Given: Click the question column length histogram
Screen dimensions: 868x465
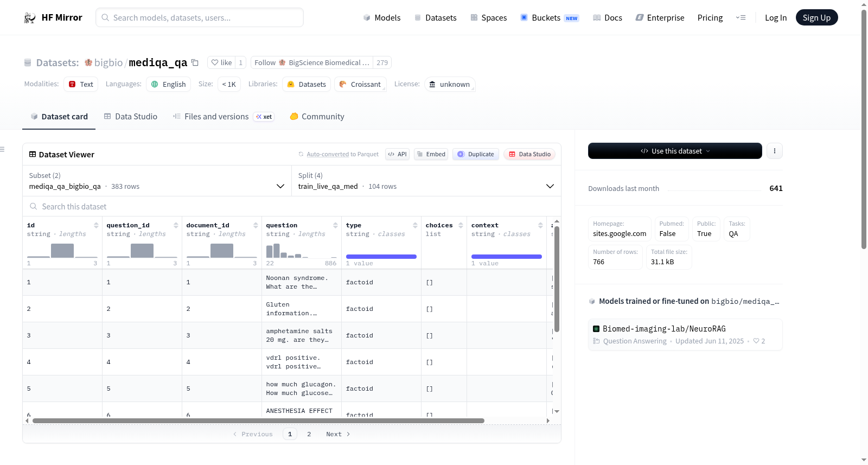Looking at the screenshot, I should click(301, 250).
